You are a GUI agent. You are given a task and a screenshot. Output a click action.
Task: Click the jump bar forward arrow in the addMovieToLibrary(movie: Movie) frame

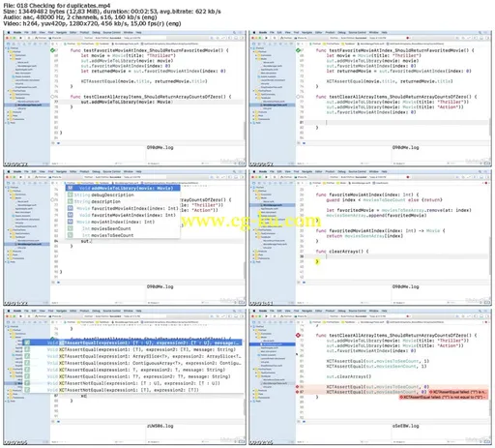click(x=60, y=45)
